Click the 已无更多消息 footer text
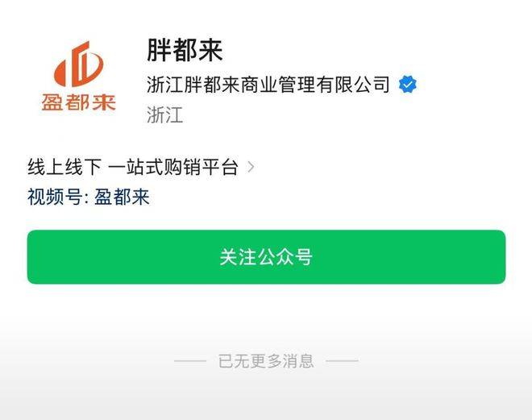Screen dimensions: 532x420 266,360
